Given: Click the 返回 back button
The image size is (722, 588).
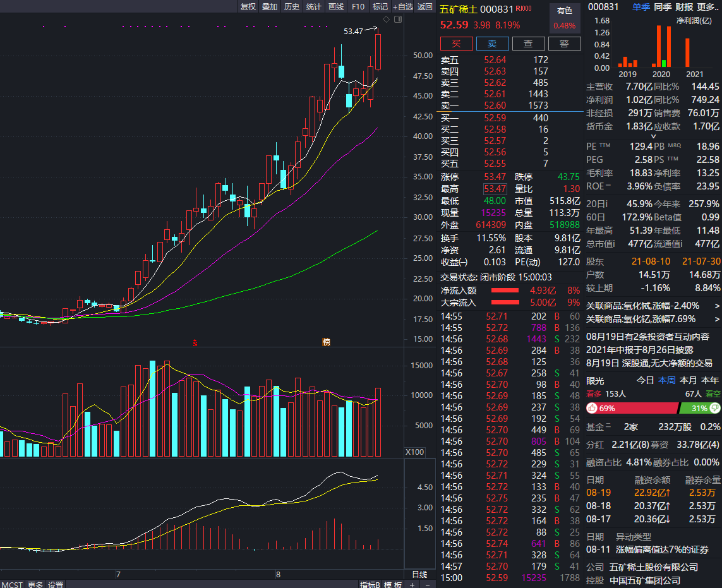Looking at the screenshot, I should pyautogui.click(x=425, y=6).
